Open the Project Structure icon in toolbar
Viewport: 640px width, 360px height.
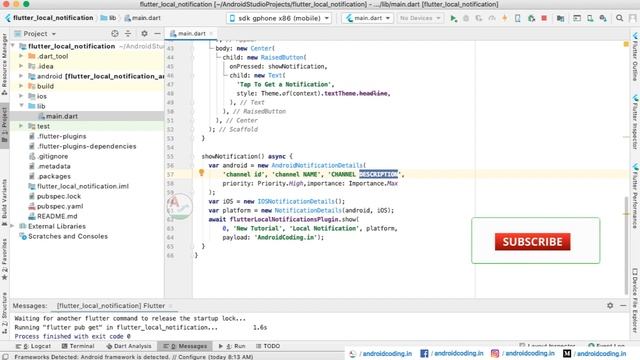[560, 18]
